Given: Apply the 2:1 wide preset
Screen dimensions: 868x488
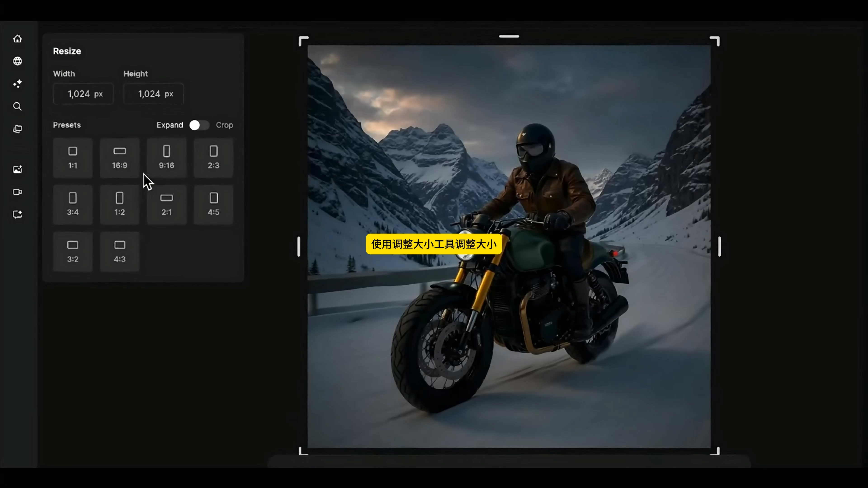Looking at the screenshot, I should pyautogui.click(x=166, y=204).
